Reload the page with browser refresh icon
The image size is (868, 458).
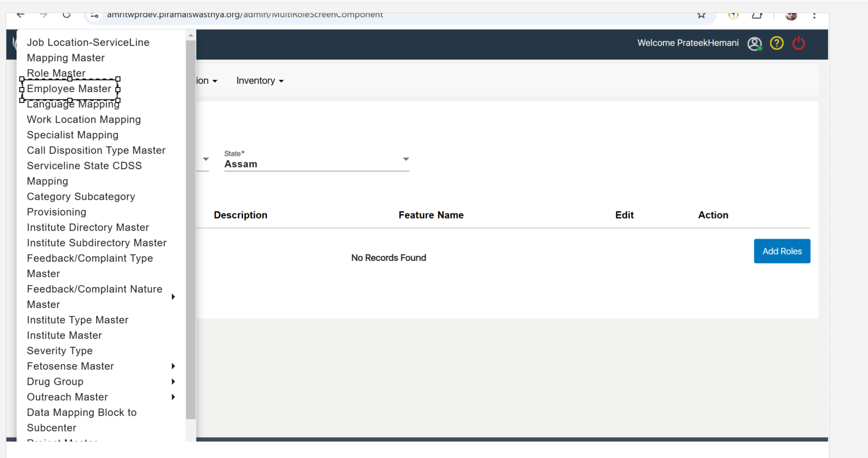[x=66, y=15]
